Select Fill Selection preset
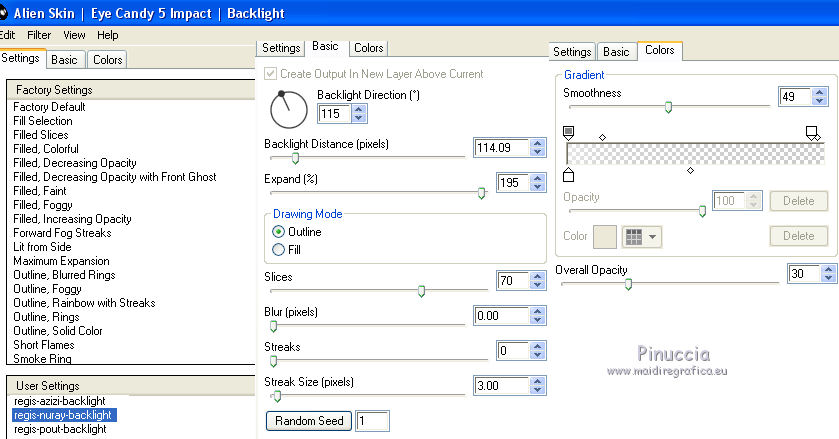This screenshot has height=439, width=839. tap(42, 121)
